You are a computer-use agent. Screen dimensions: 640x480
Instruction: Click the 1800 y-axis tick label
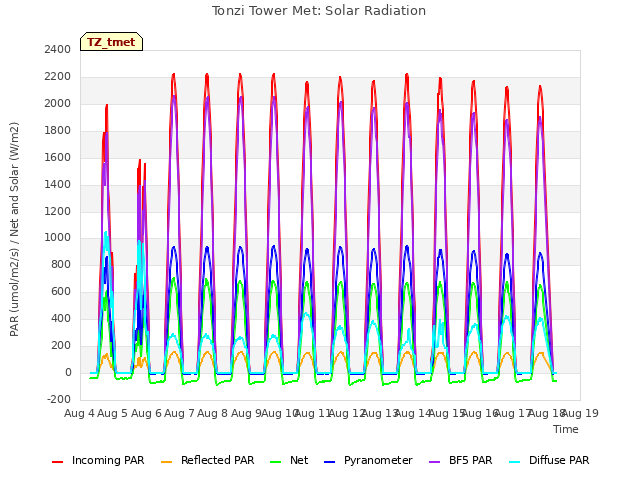58,130
